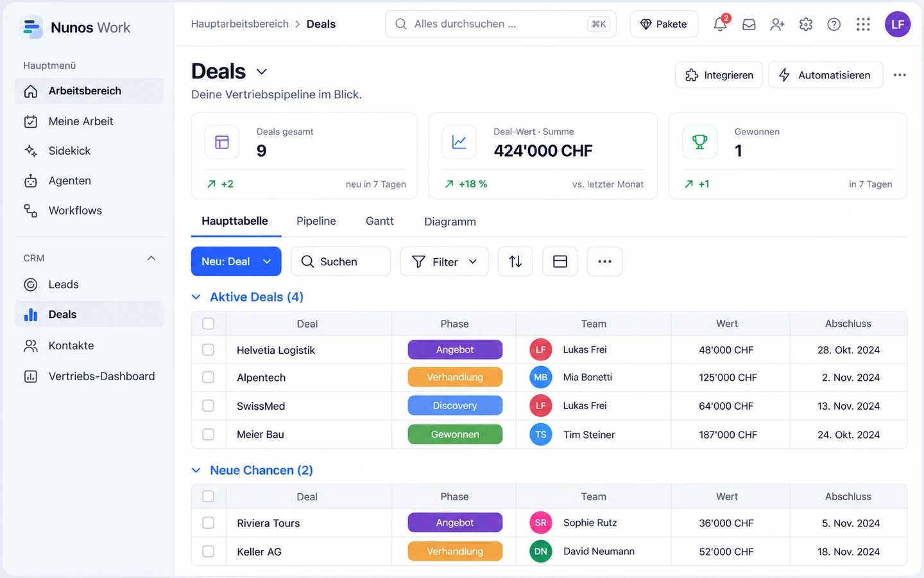Click the Integrieren button
Viewport: 924px width, 578px height.
click(x=719, y=75)
